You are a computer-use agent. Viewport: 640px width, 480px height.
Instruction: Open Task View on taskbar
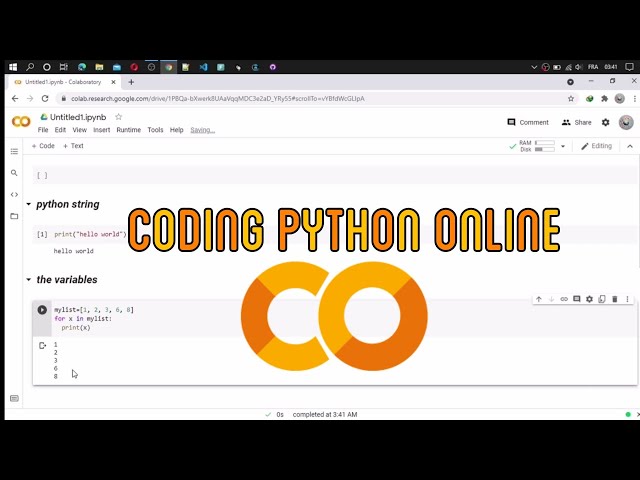(63, 67)
